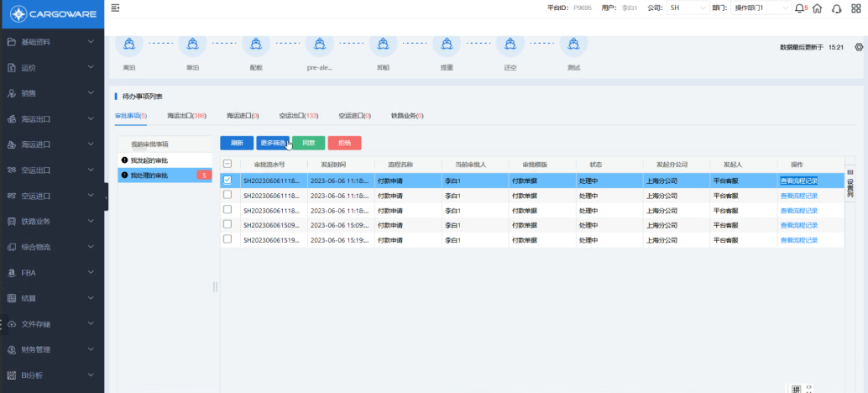Toggle the select-all checkbox in table header

tap(227, 165)
